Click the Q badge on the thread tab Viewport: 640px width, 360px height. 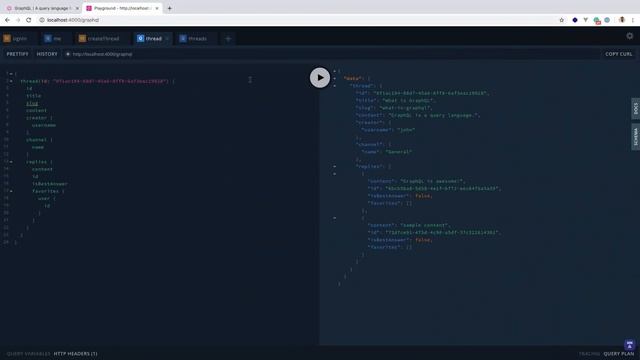(x=140, y=38)
